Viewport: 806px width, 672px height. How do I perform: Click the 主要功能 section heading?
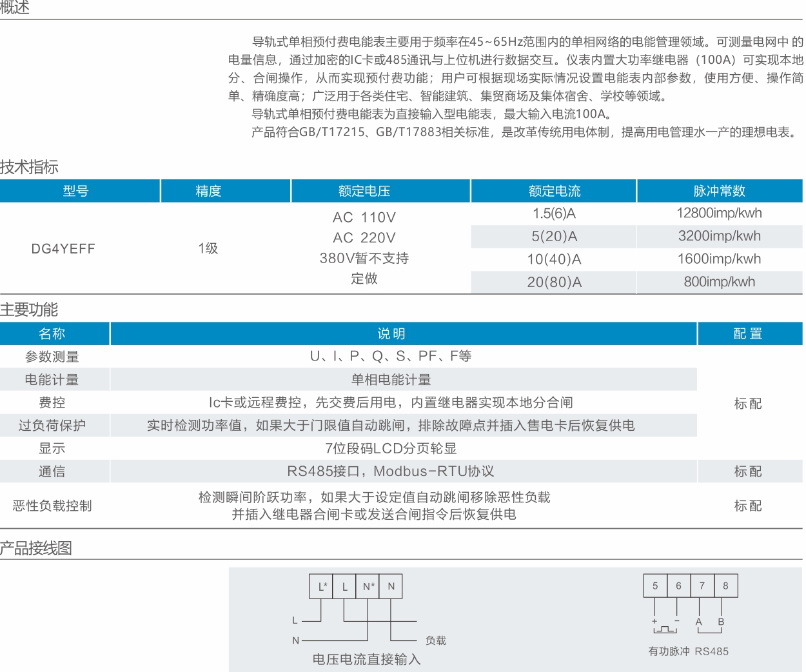click(x=29, y=310)
